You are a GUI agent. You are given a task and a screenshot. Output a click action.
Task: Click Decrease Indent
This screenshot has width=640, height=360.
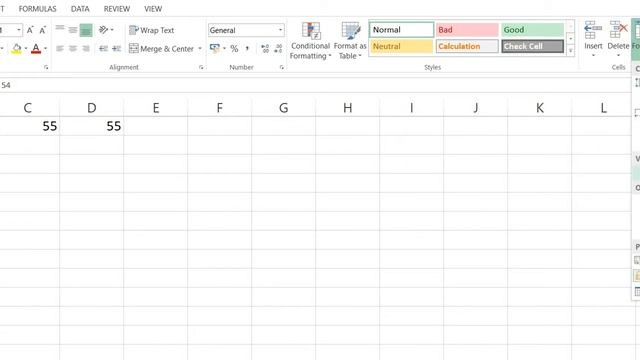coord(103,49)
